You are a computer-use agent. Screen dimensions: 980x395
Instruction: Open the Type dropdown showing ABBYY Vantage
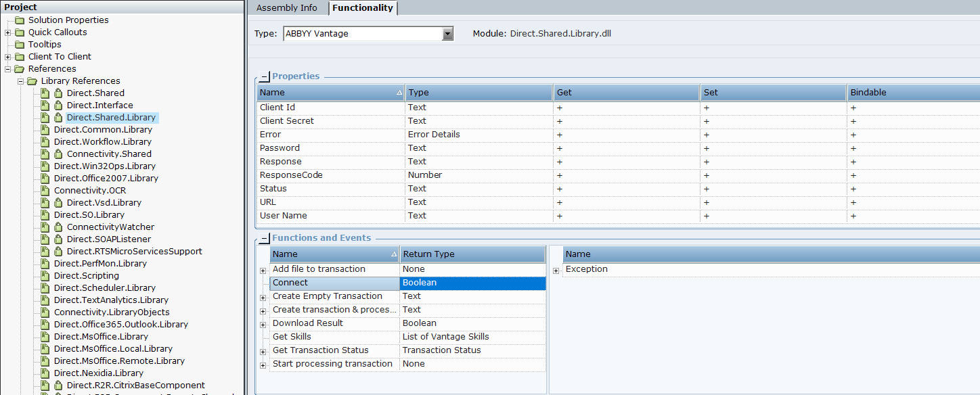coord(447,34)
